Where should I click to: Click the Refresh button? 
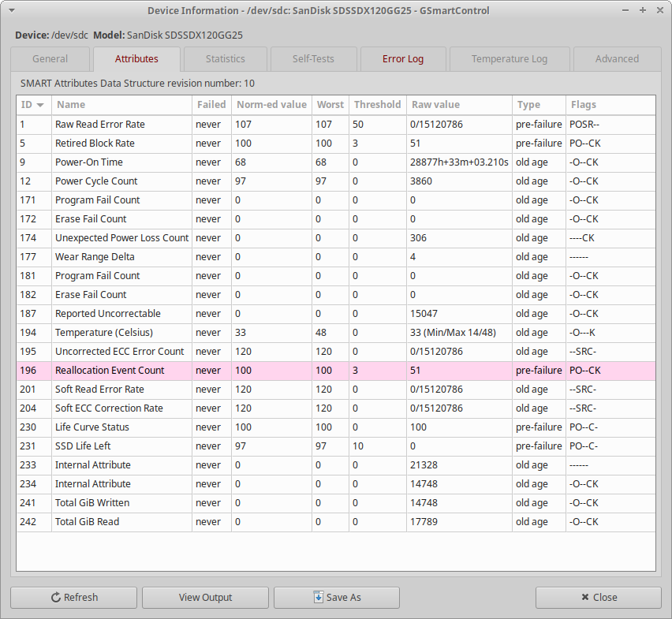pyautogui.click(x=73, y=598)
